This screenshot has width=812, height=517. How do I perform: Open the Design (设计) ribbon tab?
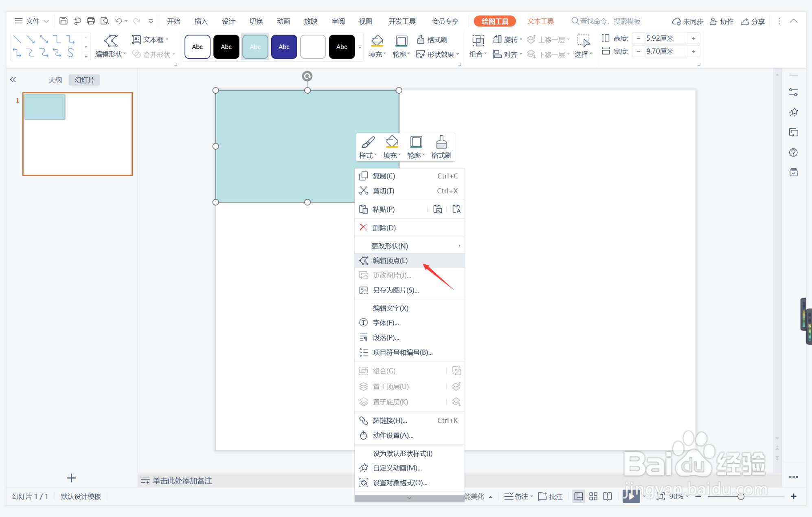(x=228, y=21)
